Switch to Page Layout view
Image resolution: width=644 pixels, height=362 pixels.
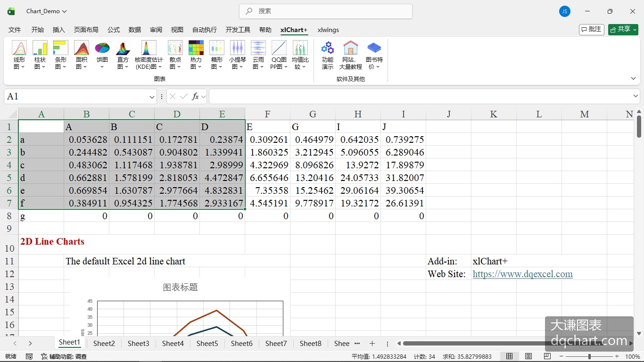pyautogui.click(x=528, y=356)
